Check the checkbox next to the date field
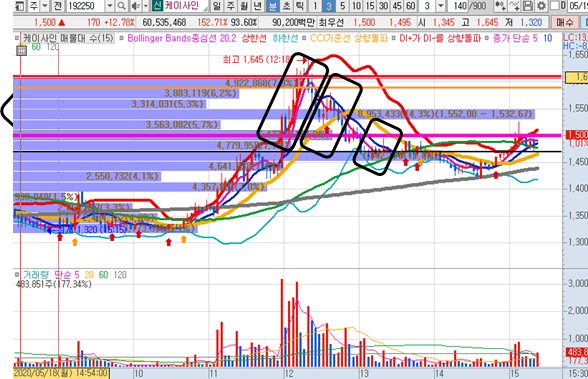This screenshot has height=379, width=588. click(555, 6)
